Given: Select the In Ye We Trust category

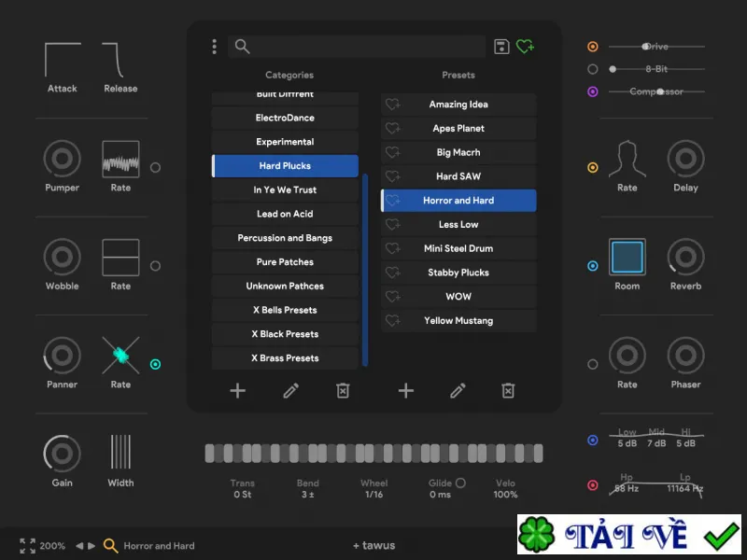Looking at the screenshot, I should [285, 190].
